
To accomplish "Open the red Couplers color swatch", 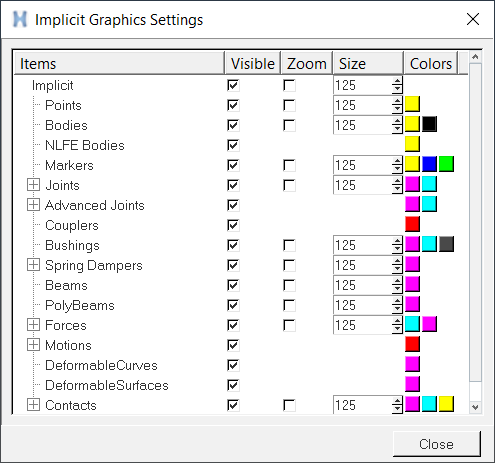I will tap(412, 224).
